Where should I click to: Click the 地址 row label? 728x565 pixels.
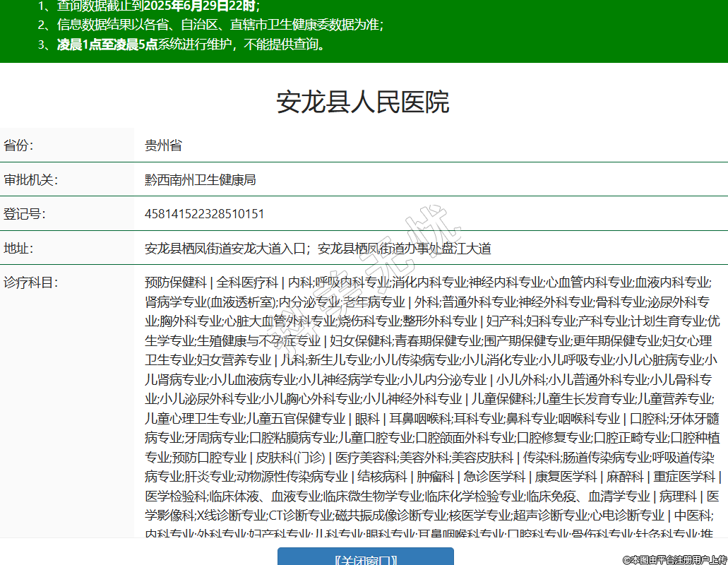[19, 248]
